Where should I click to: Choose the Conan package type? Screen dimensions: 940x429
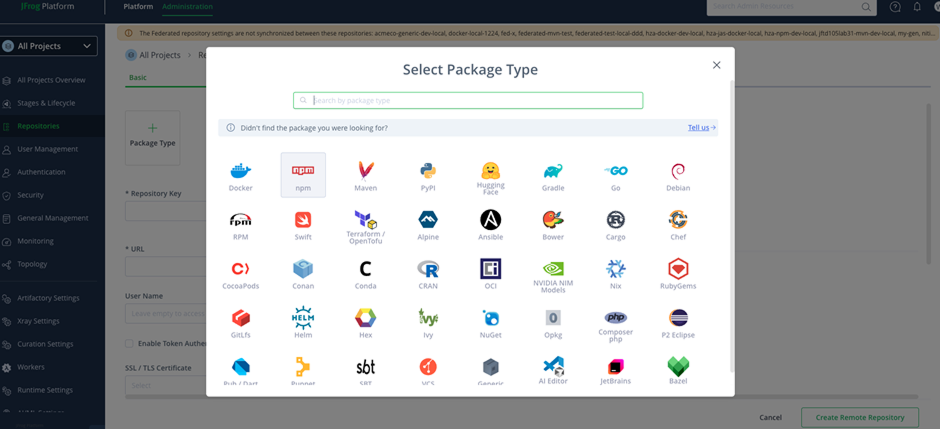(303, 273)
